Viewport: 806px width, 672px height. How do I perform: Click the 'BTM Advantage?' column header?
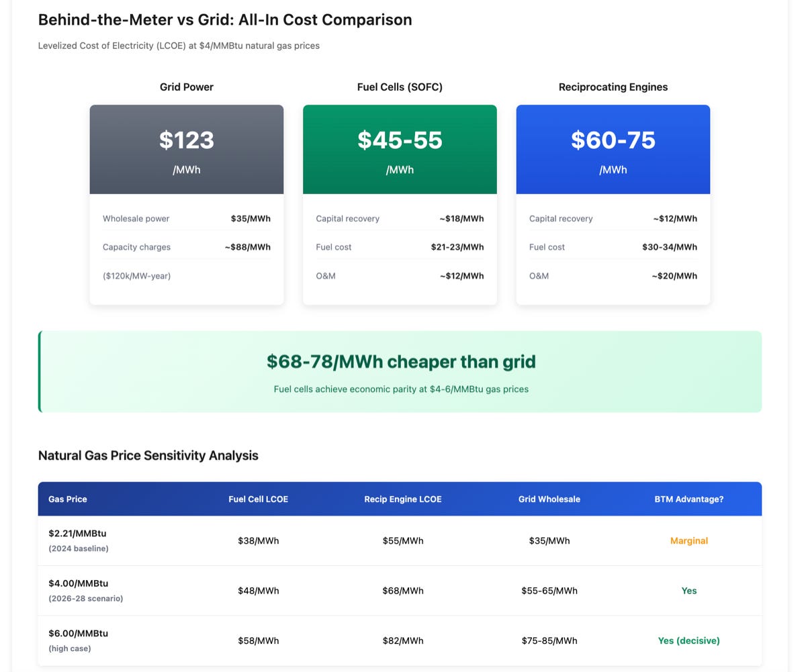689,499
